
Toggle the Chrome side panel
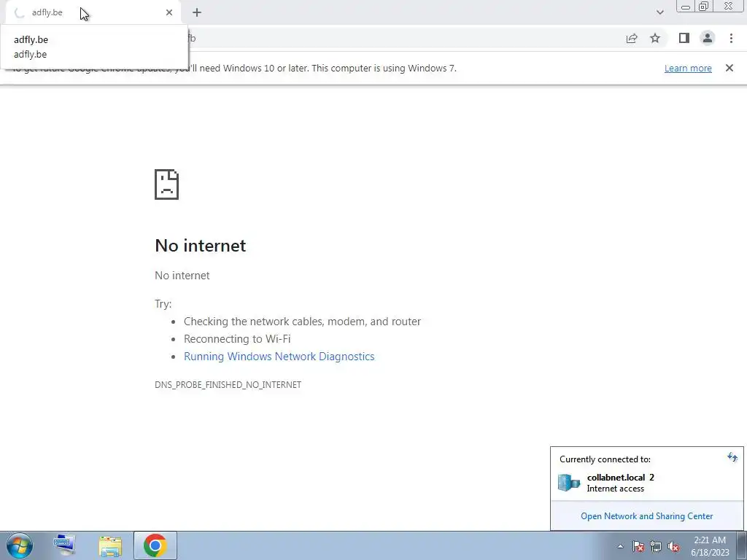click(684, 39)
